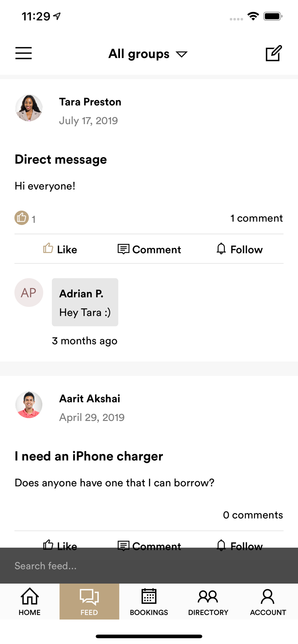Open the Bookings calendar tab
The image size is (298, 644).
149,601
